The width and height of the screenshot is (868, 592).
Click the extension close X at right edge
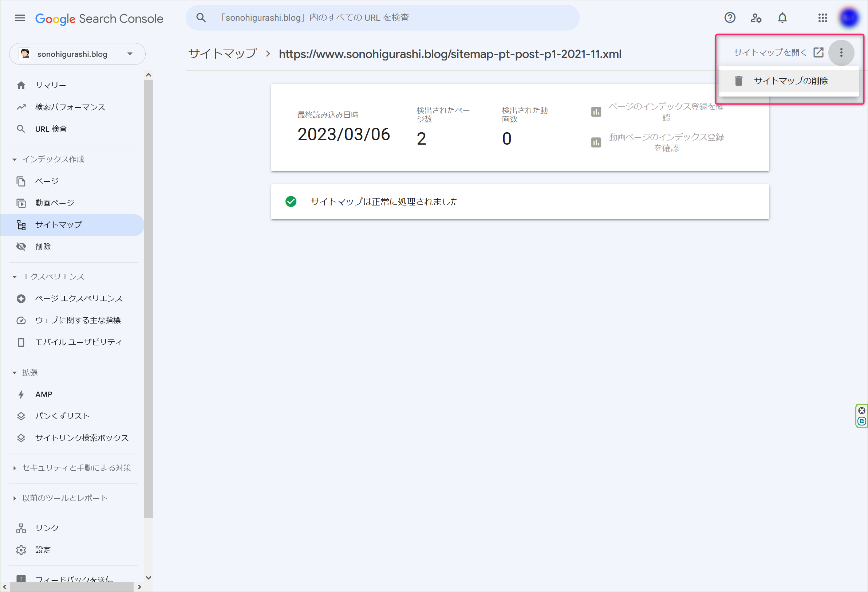(x=862, y=411)
